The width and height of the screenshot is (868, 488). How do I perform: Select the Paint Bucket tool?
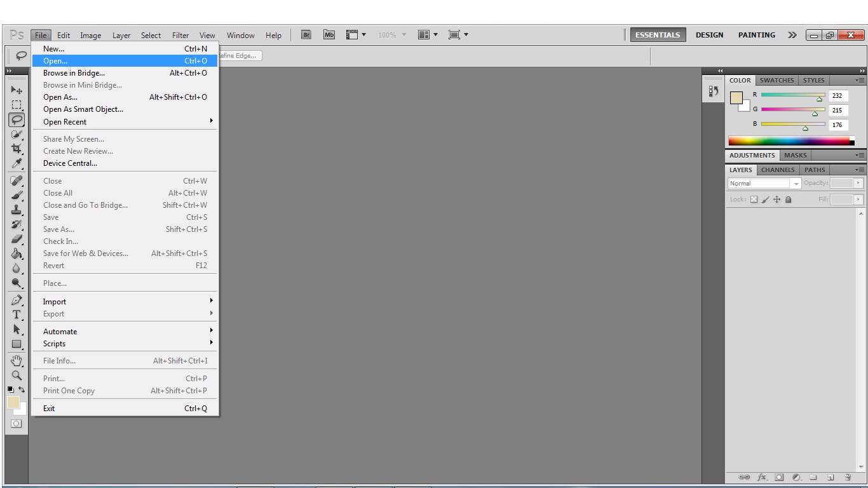(x=17, y=254)
